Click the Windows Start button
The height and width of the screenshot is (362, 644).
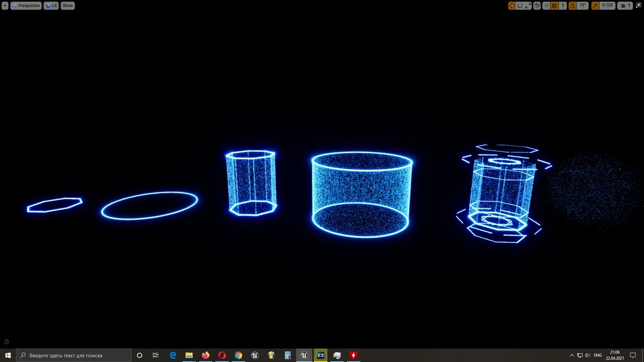(8, 355)
